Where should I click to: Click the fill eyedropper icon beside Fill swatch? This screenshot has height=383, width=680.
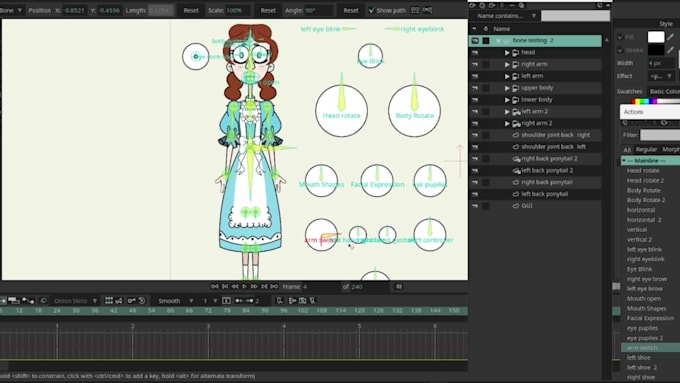[671, 37]
